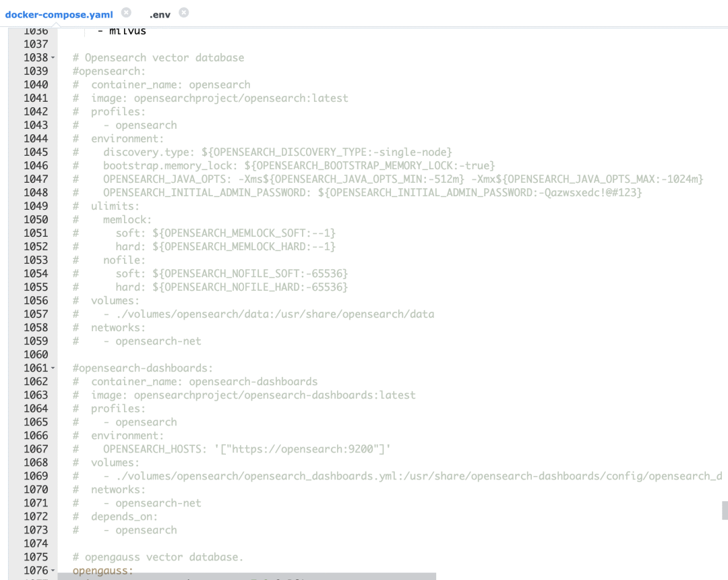The width and height of the screenshot is (728, 580).
Task: Collapse the fold arrow at line 1038
Action: tap(53, 57)
